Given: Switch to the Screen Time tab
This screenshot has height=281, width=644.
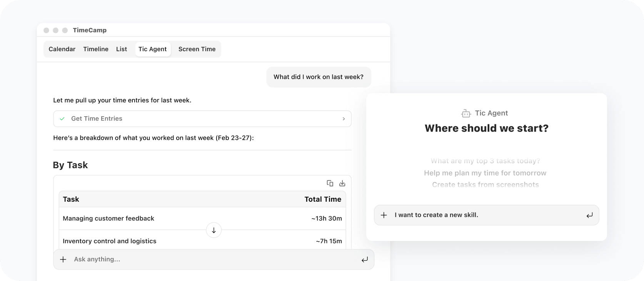Looking at the screenshot, I should pyautogui.click(x=197, y=49).
